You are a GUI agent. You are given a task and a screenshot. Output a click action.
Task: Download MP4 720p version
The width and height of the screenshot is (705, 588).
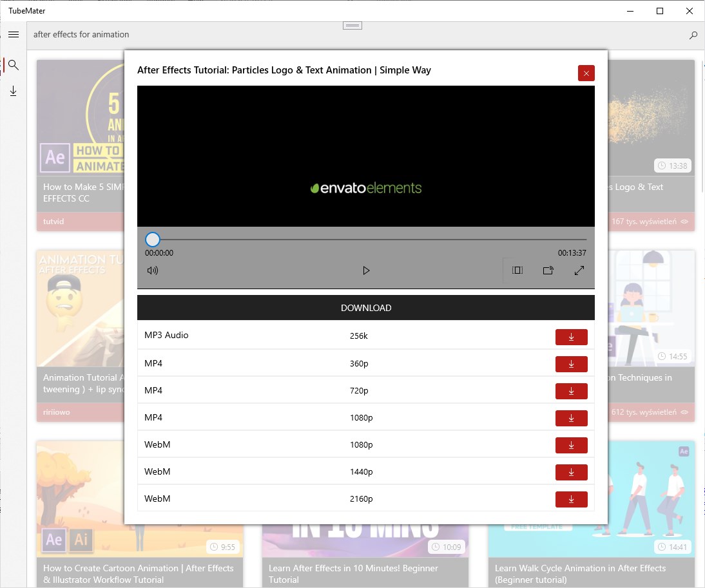(x=572, y=392)
